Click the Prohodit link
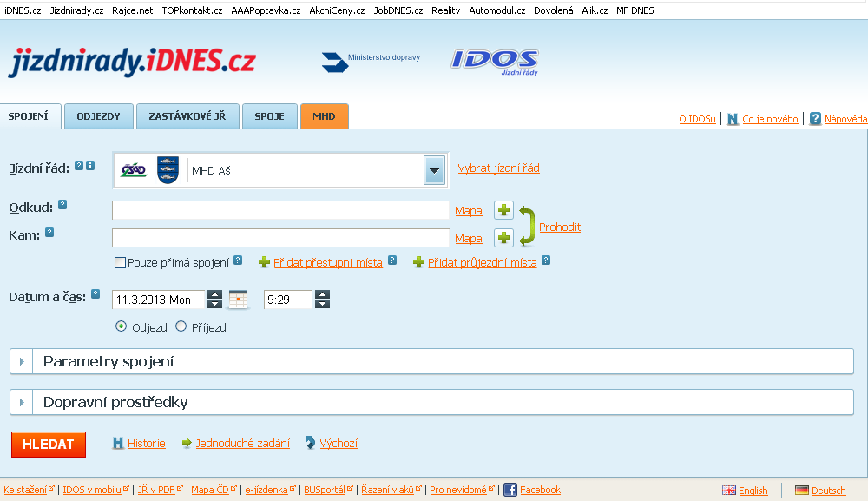Image resolution: width=868 pixels, height=501 pixels. point(560,227)
